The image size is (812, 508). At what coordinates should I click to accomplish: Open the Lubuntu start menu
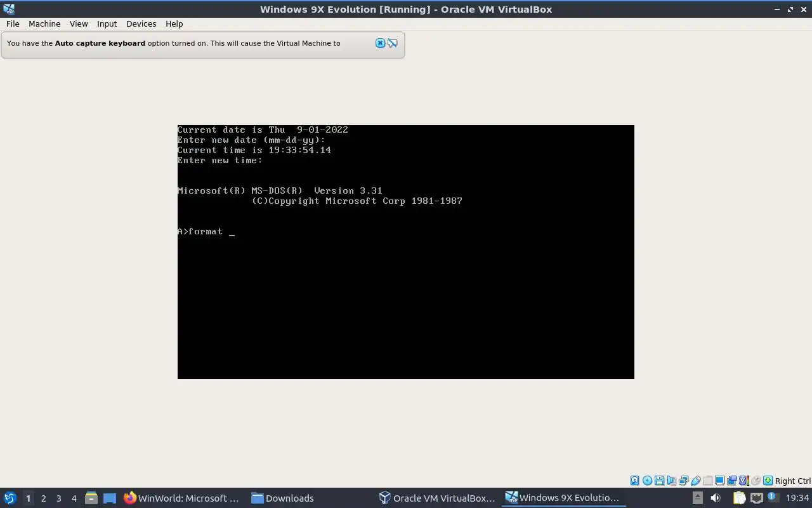[10, 498]
